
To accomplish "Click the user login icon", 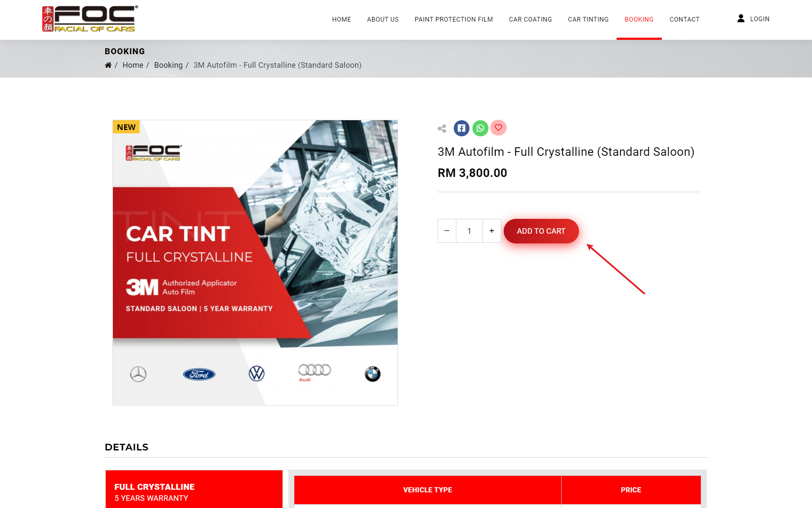I will coord(741,19).
